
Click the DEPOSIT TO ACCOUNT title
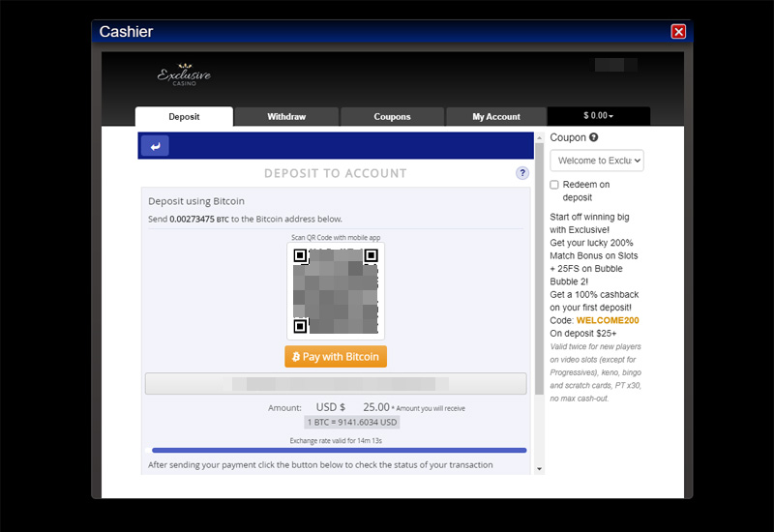click(336, 173)
